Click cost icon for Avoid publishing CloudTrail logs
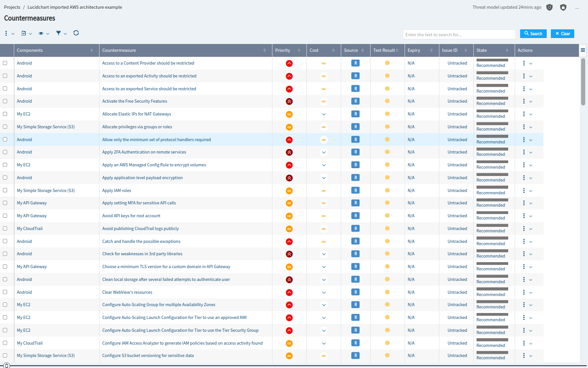Image resolution: width=588 pixels, height=368 pixels. (x=324, y=229)
